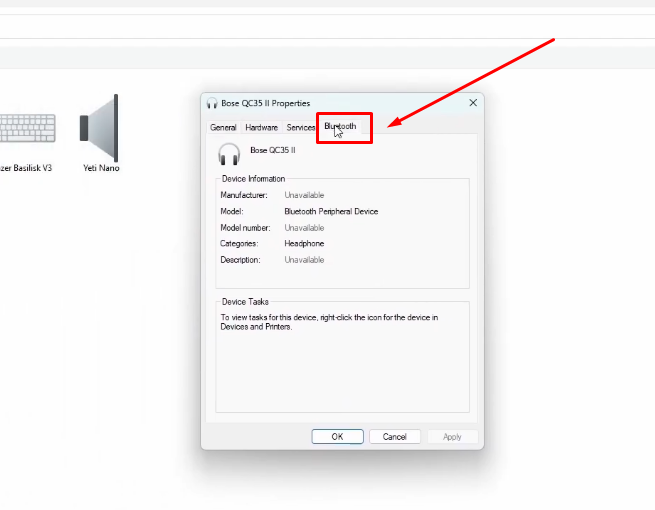This screenshot has width=655, height=510.
Task: Click the large Bose QC35 II headphone icon
Action: coord(229,154)
